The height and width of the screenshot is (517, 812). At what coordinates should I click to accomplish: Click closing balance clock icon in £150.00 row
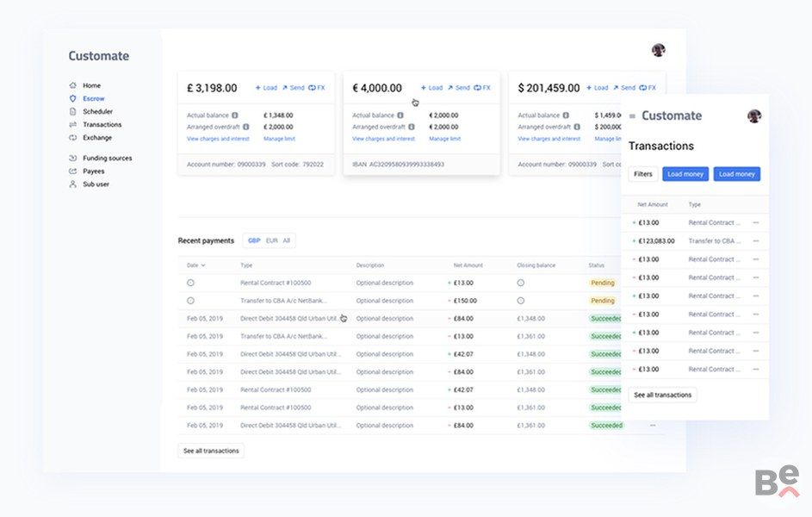click(x=521, y=301)
